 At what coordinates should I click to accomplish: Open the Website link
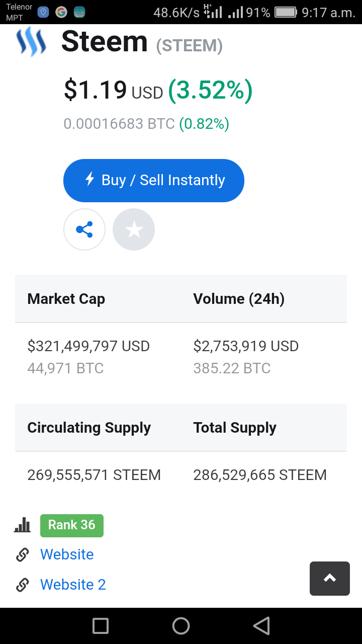[67, 554]
